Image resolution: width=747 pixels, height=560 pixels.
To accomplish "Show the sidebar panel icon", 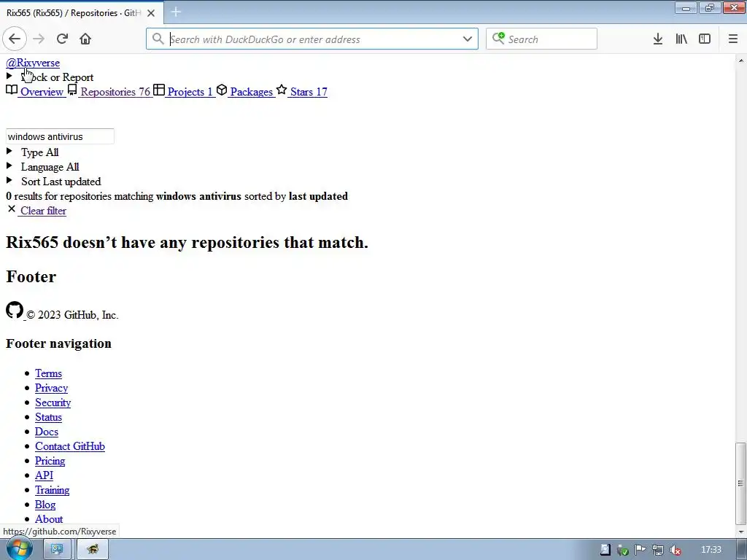I will [x=705, y=39].
